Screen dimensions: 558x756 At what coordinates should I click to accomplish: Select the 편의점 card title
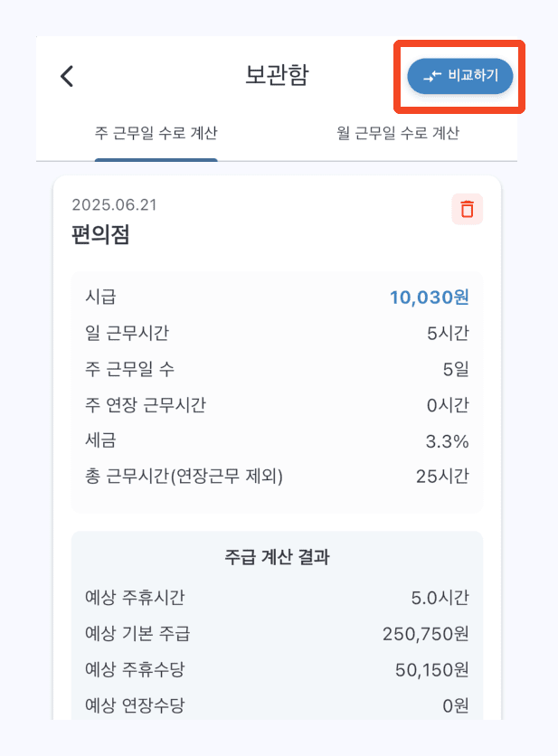click(x=100, y=235)
